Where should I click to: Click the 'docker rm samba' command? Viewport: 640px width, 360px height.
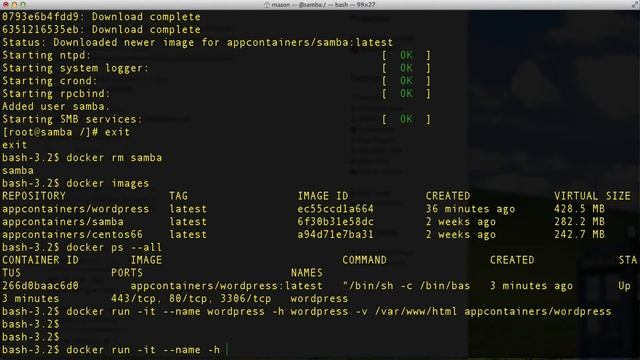tap(114, 158)
